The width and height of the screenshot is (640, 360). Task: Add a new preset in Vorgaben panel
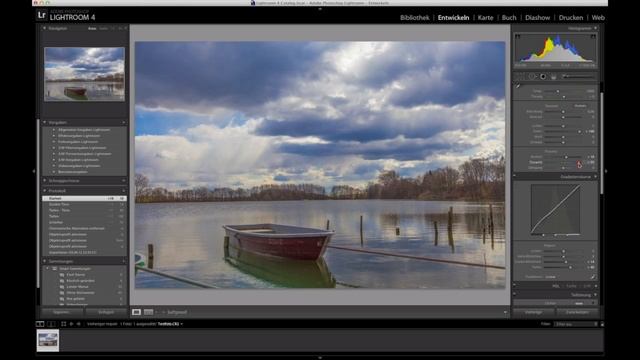[x=124, y=122]
